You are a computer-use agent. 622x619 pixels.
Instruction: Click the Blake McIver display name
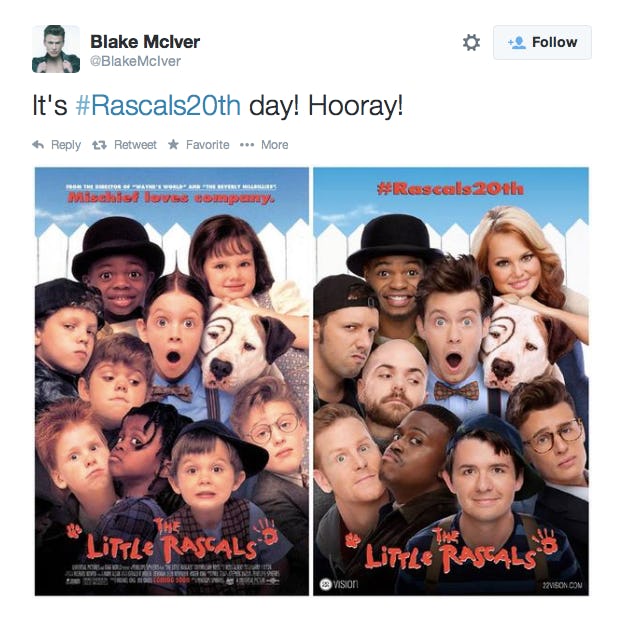click(145, 42)
